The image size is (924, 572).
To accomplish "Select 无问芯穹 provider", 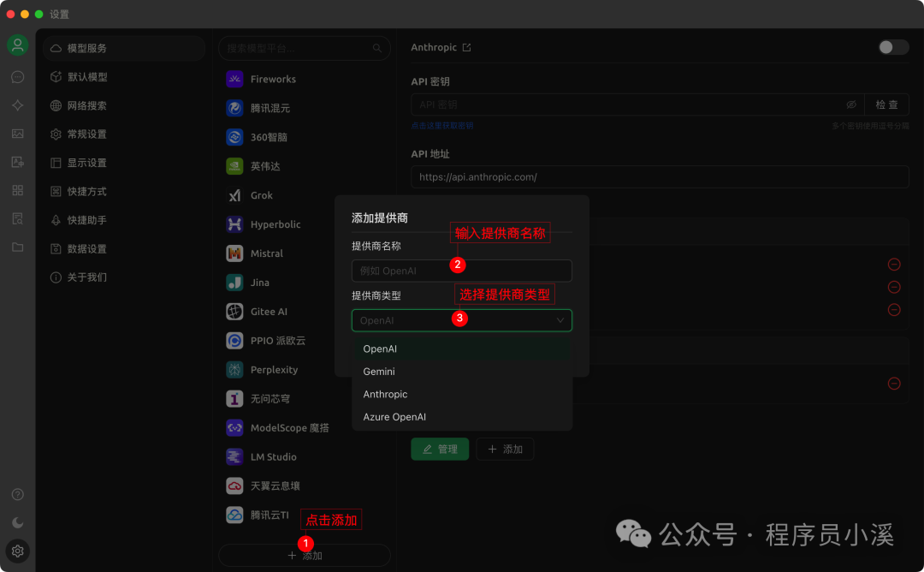I will click(304, 399).
